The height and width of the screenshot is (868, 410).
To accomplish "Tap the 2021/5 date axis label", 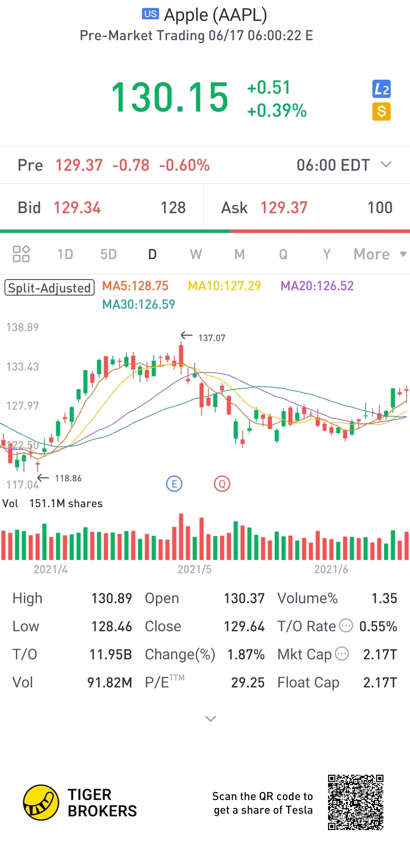I will 194,569.
